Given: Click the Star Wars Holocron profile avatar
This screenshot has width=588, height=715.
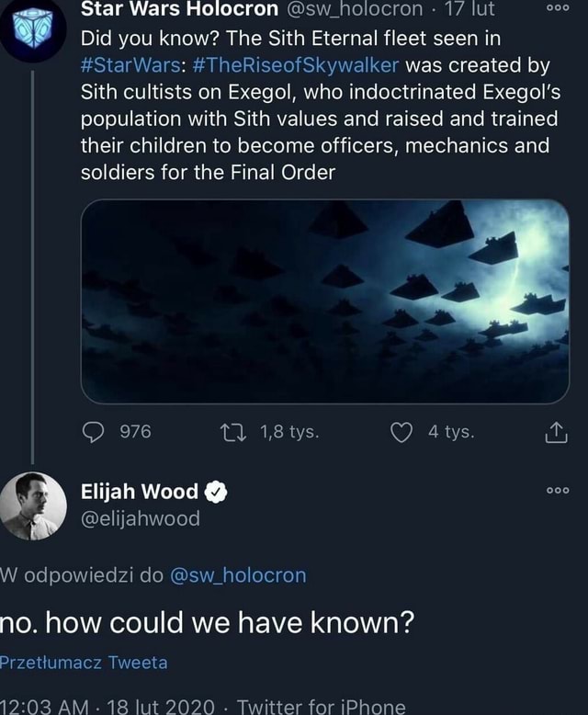Looking at the screenshot, I should point(34,28).
